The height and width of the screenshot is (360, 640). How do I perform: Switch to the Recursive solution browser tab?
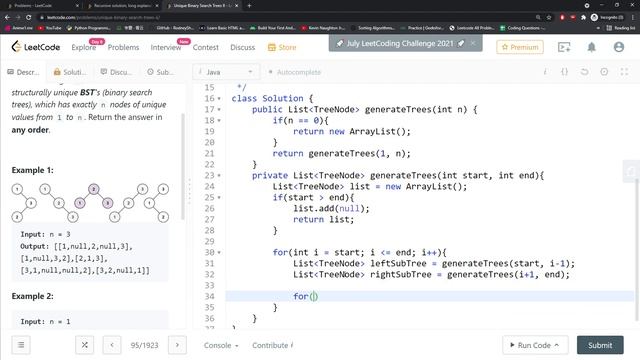coord(123,6)
